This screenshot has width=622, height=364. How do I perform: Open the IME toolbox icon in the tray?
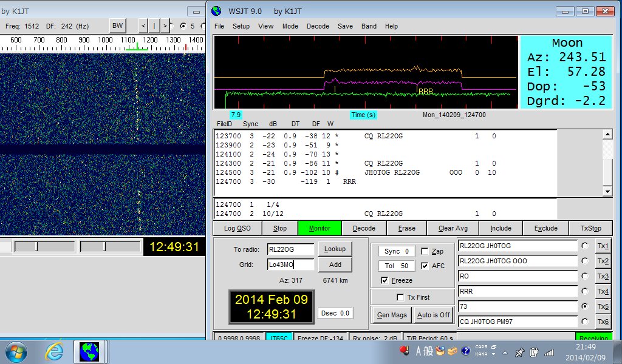[453, 351]
